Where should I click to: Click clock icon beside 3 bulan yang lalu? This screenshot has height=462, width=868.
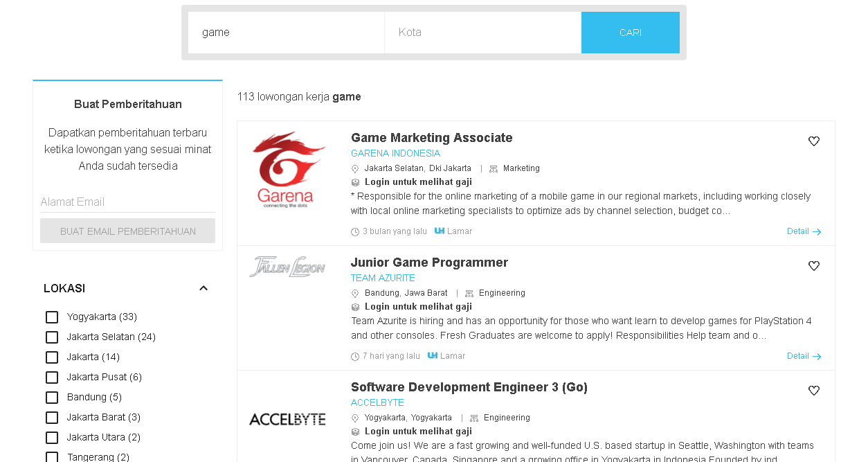tap(355, 232)
